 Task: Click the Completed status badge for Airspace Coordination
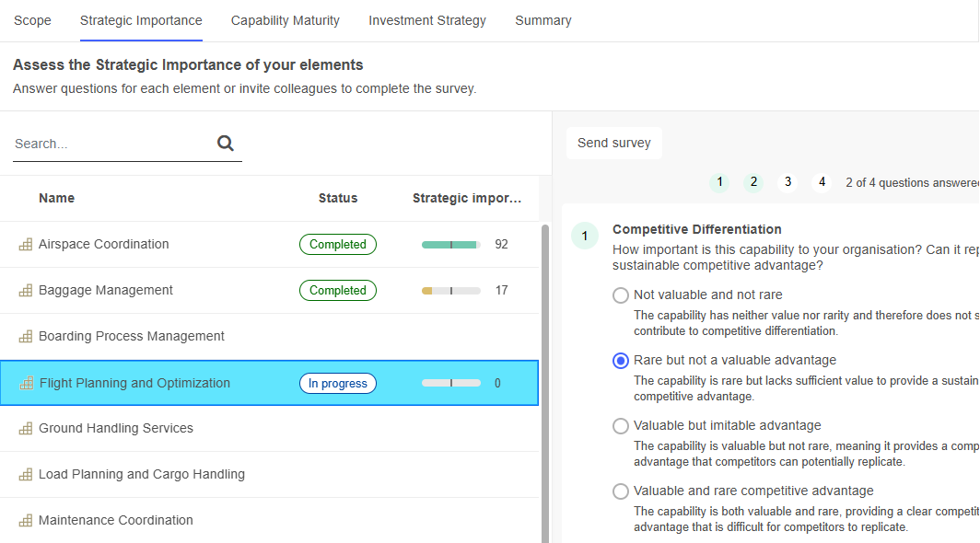pos(337,245)
